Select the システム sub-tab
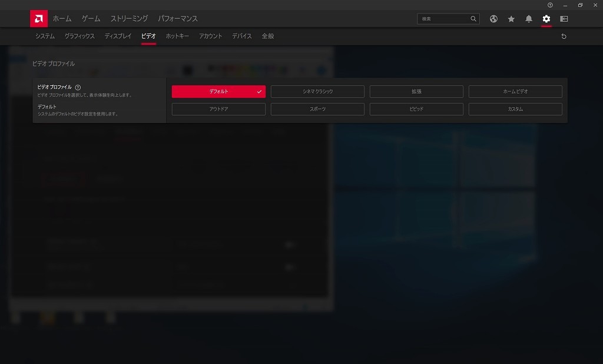The width and height of the screenshot is (603, 364). [45, 36]
